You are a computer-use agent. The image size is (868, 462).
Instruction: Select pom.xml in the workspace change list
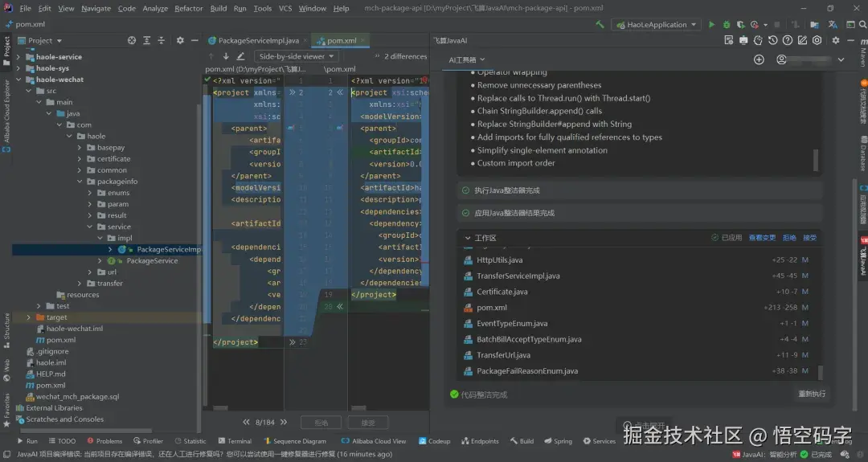click(x=492, y=307)
